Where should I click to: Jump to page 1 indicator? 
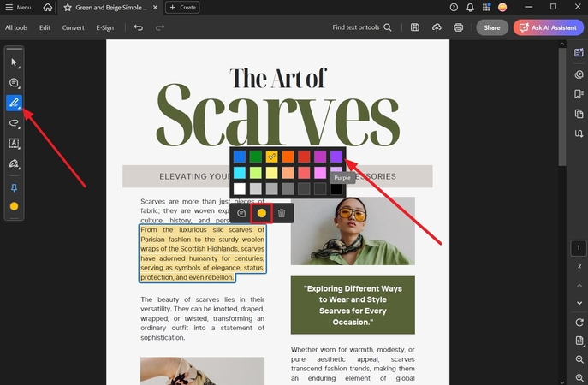tap(579, 248)
